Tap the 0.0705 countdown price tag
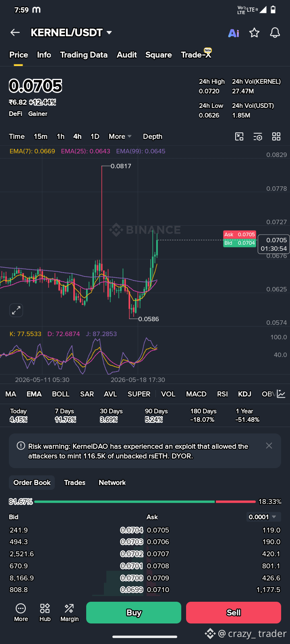This screenshot has width=290, height=644. tap(273, 244)
